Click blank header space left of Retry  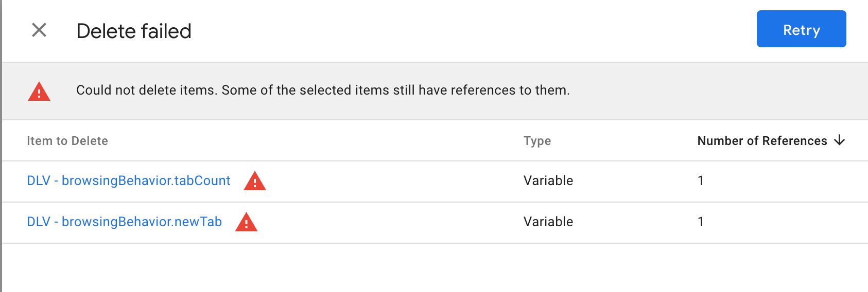tap(474, 31)
